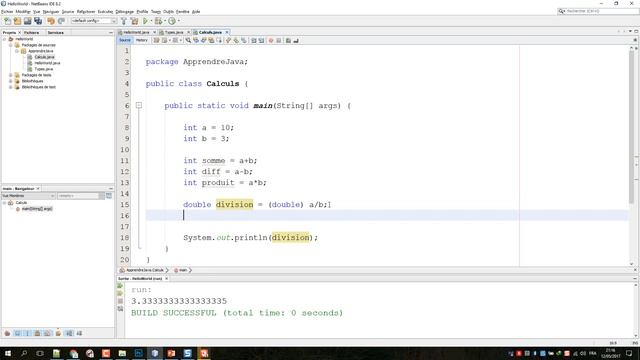The height and width of the screenshot is (360, 640).
Task: Toggle the first Navigator filter icon
Action: [7, 333]
